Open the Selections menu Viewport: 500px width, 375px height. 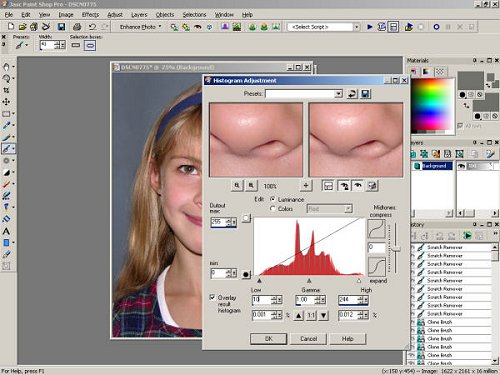click(x=194, y=14)
